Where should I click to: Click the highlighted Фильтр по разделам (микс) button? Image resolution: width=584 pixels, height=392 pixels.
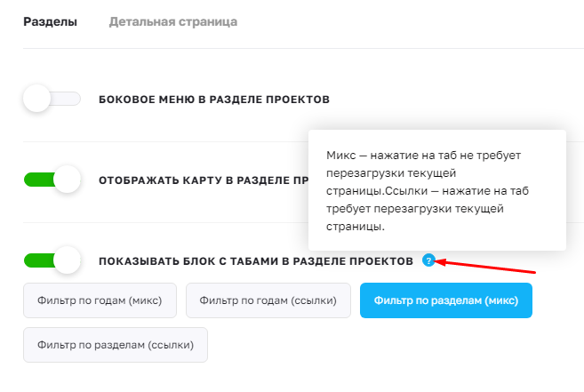(x=445, y=300)
